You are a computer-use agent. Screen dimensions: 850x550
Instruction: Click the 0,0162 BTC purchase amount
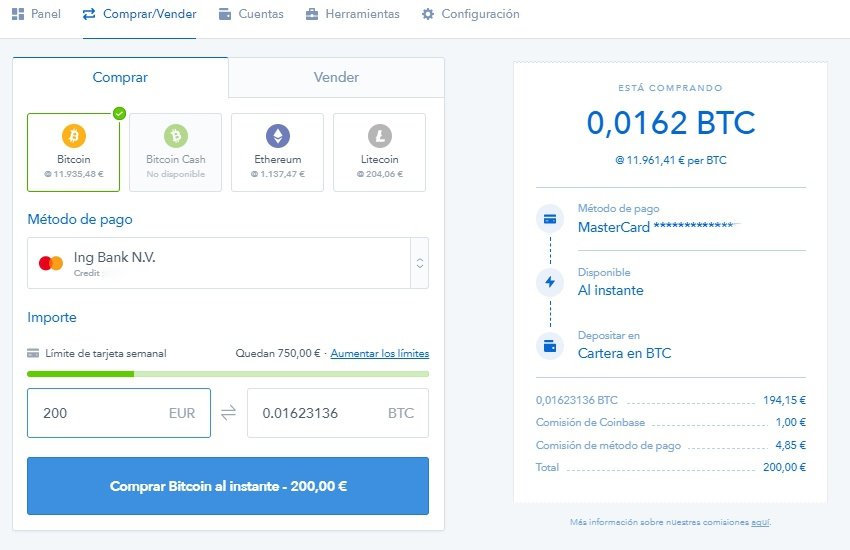[x=671, y=122]
